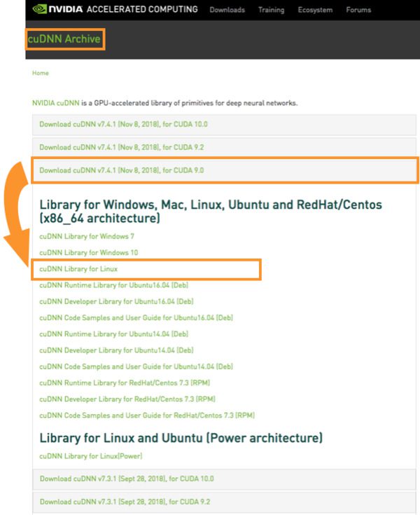This screenshot has width=420, height=515.
Task: Download cuDNN Developer Library for Ubuntu16.04 Deb
Action: click(x=116, y=301)
